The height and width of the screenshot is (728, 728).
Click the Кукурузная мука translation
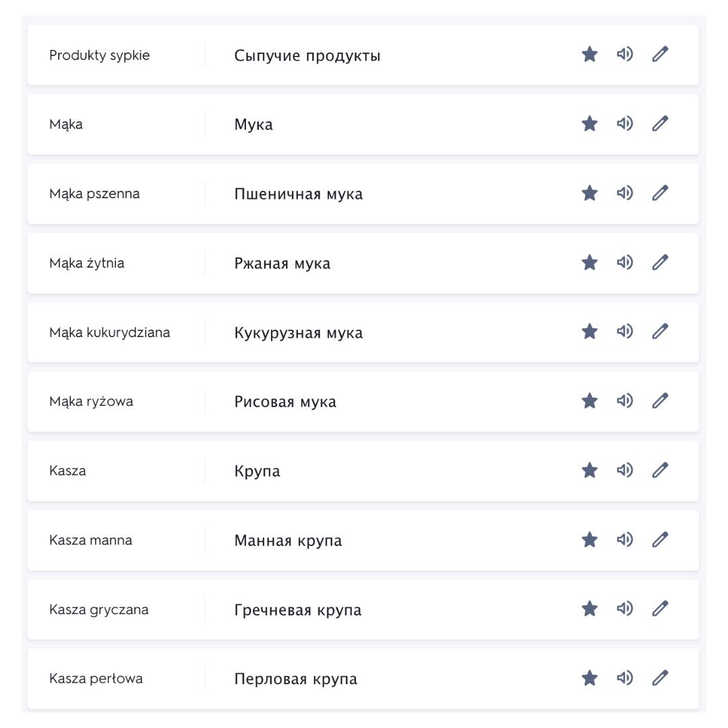coord(299,333)
